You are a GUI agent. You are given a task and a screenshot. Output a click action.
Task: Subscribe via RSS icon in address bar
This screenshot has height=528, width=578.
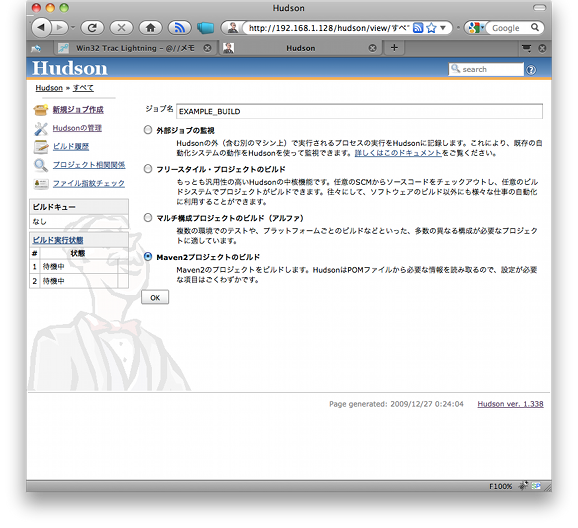(x=418, y=28)
